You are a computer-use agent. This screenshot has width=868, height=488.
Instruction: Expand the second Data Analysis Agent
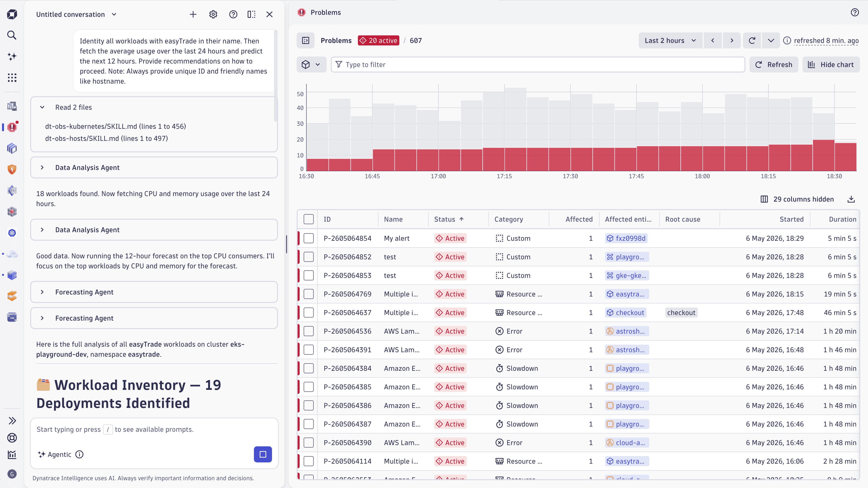[154, 230]
